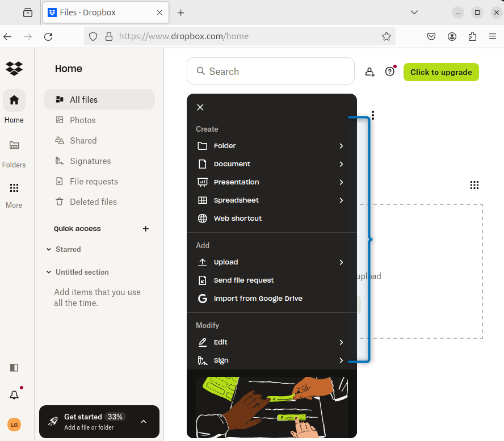
Task: Click the LG account avatar
Action: [14, 425]
